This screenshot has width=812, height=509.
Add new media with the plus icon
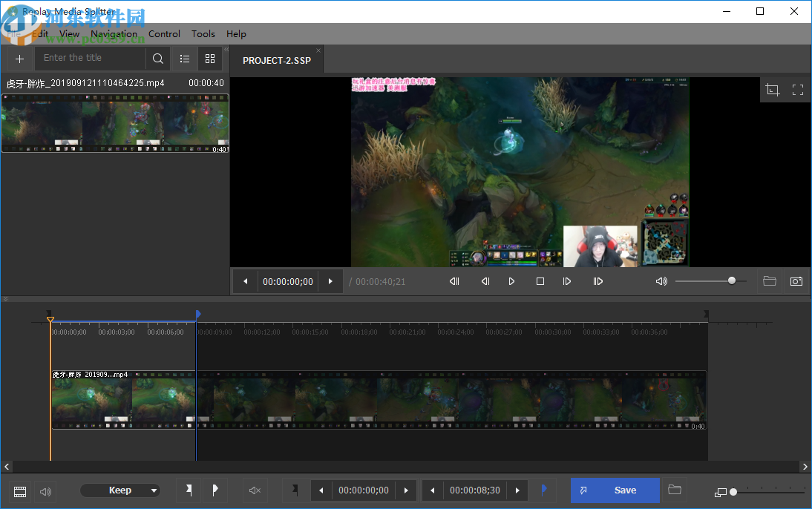[19, 59]
